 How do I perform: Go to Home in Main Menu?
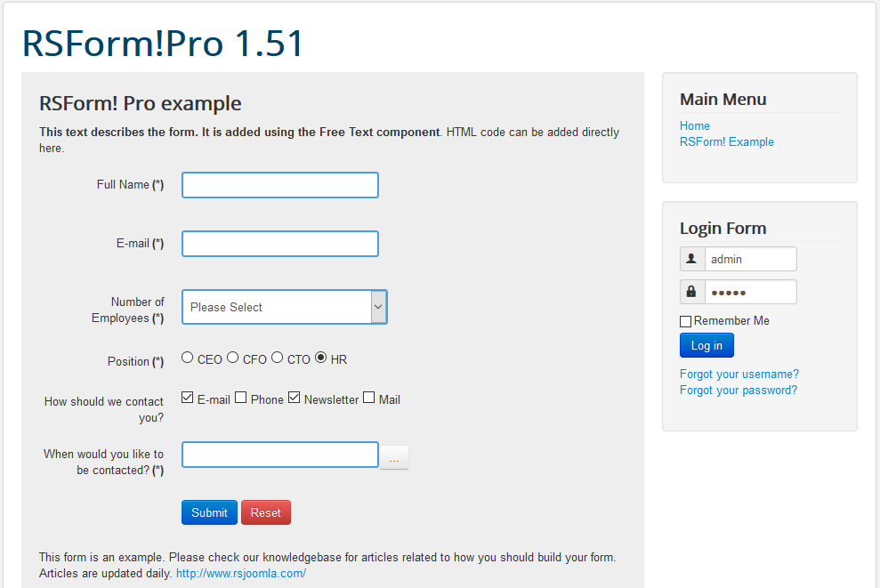[x=695, y=125]
